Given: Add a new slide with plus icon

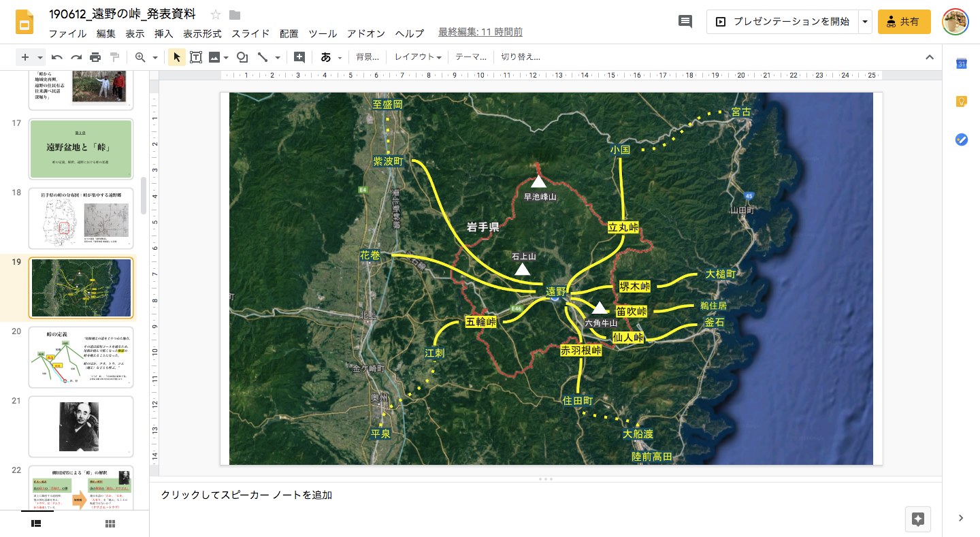Looking at the screenshot, I should pyautogui.click(x=25, y=57).
